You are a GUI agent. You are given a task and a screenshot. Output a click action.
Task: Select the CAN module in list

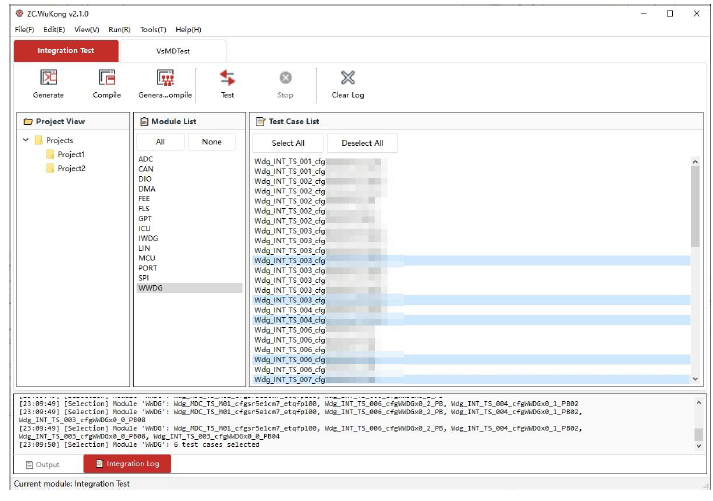coord(146,169)
